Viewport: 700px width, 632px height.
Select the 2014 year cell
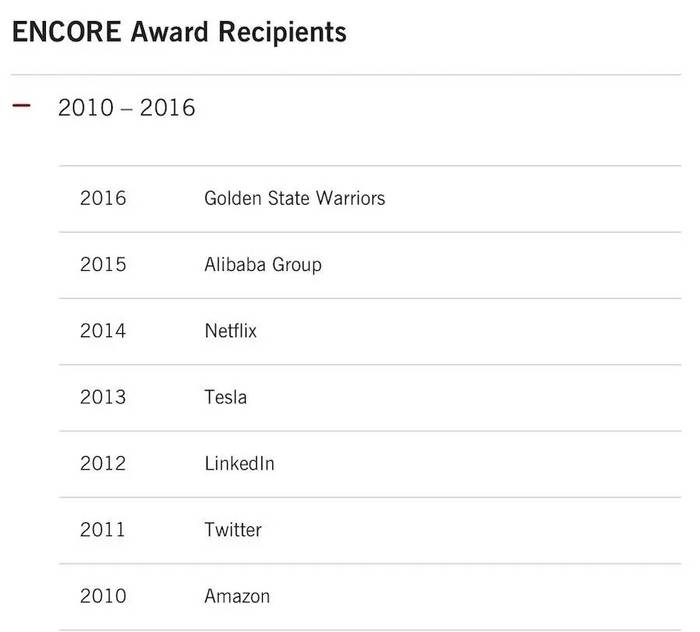pyautogui.click(x=103, y=331)
